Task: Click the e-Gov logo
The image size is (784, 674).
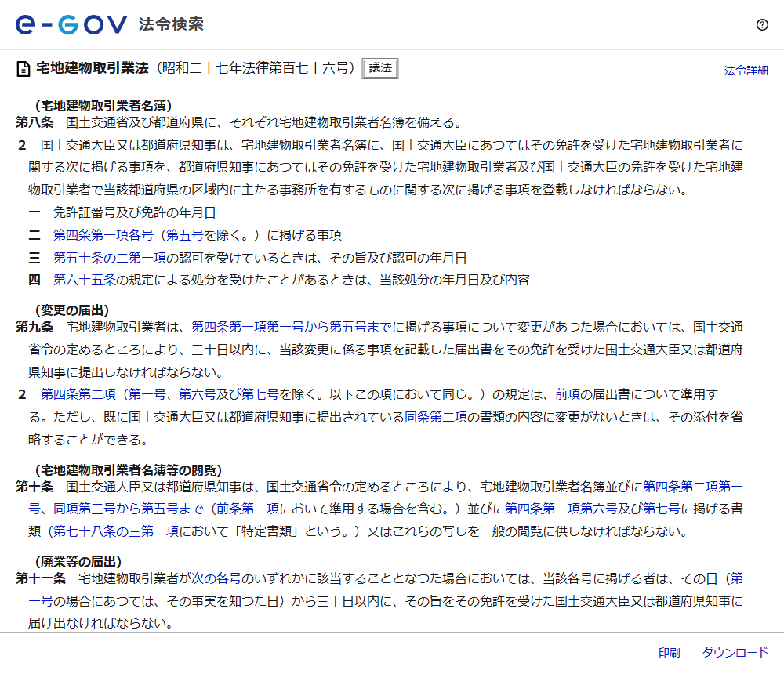Action: point(71,24)
